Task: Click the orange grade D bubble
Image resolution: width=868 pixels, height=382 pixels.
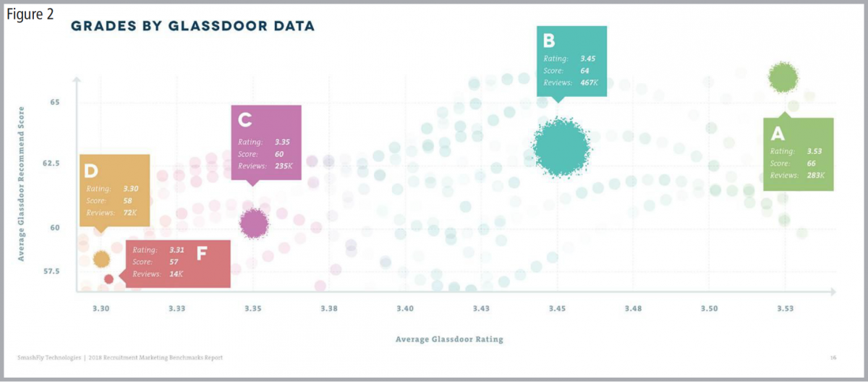Action: (x=101, y=258)
